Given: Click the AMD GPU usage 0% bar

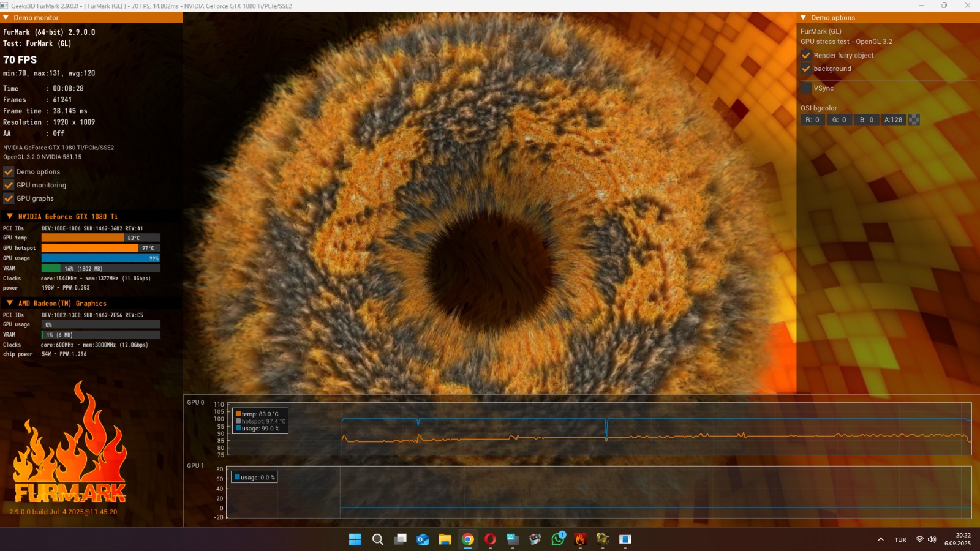Looking at the screenshot, I should coord(101,324).
